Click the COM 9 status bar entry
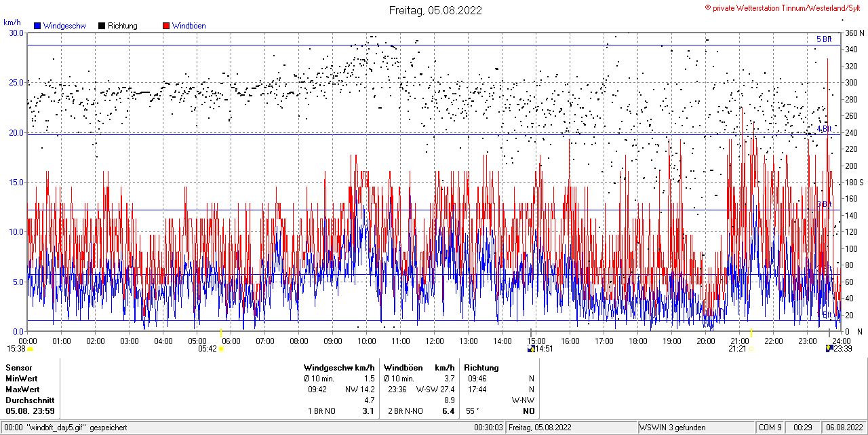Image resolution: width=868 pixels, height=435 pixels. [x=770, y=428]
